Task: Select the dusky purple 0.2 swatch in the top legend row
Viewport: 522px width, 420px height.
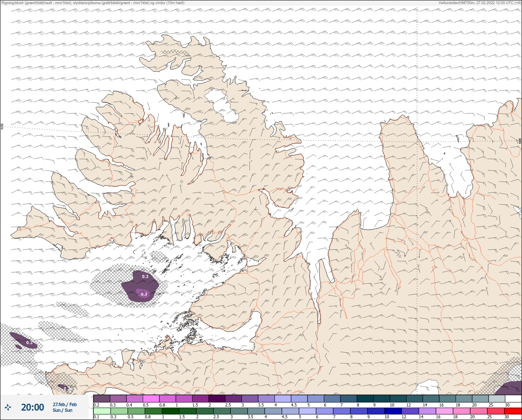Action: point(102,398)
